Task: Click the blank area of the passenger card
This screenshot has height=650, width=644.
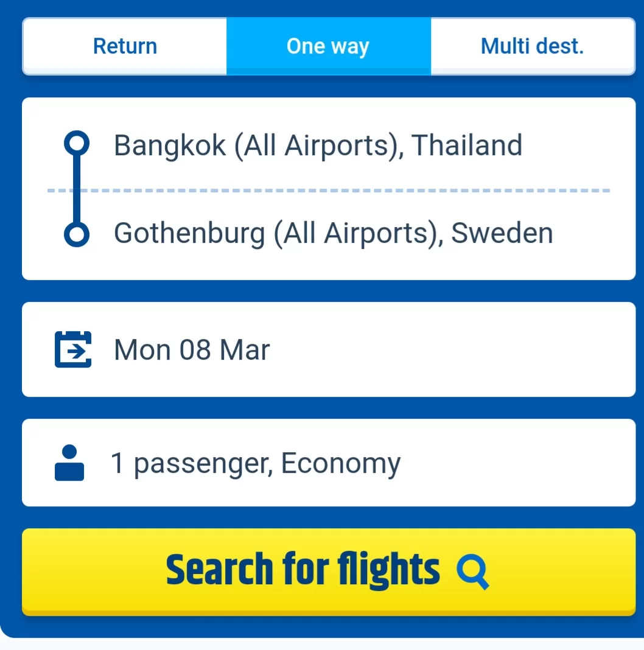Action: [x=517, y=464]
